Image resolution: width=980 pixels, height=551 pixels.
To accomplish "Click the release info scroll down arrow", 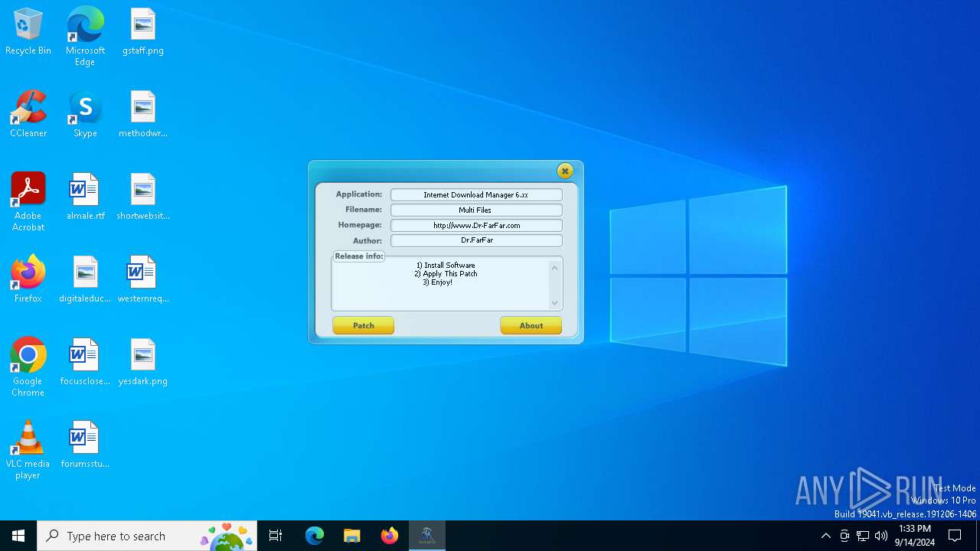I will tap(555, 303).
